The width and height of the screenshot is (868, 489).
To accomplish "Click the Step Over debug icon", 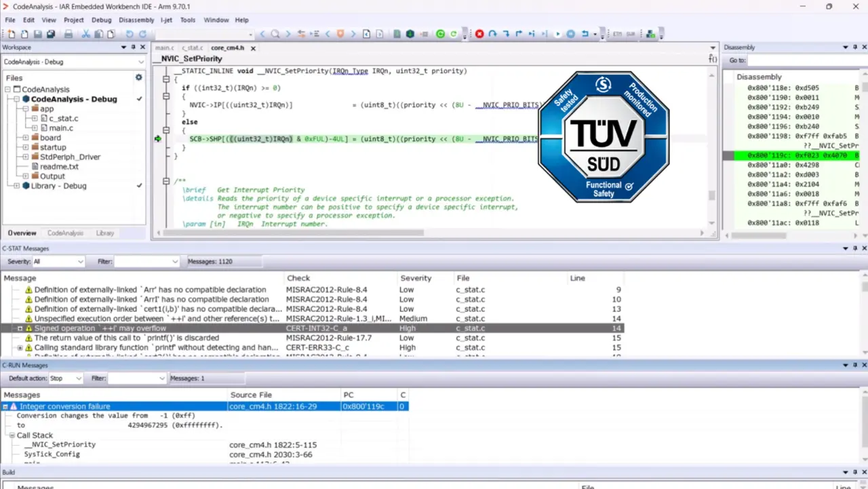I will pos(493,34).
